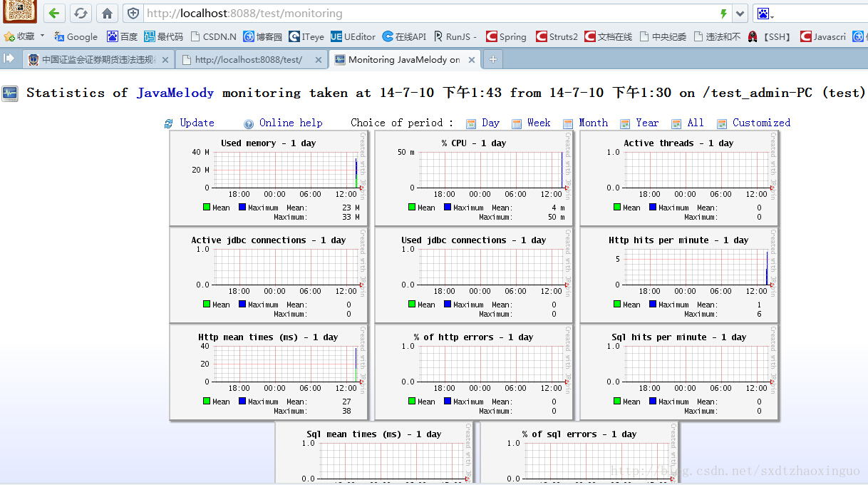Click the Update link

pos(197,123)
